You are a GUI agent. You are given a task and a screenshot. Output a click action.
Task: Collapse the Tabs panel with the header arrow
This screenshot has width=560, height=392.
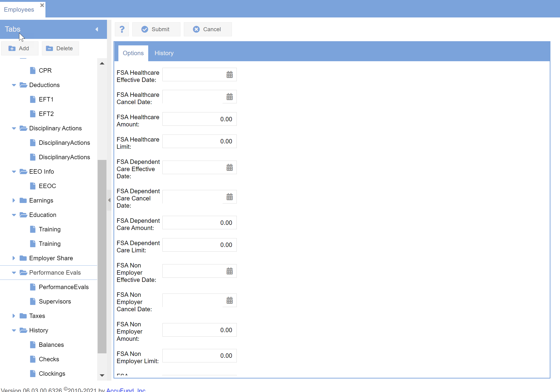coord(97,29)
